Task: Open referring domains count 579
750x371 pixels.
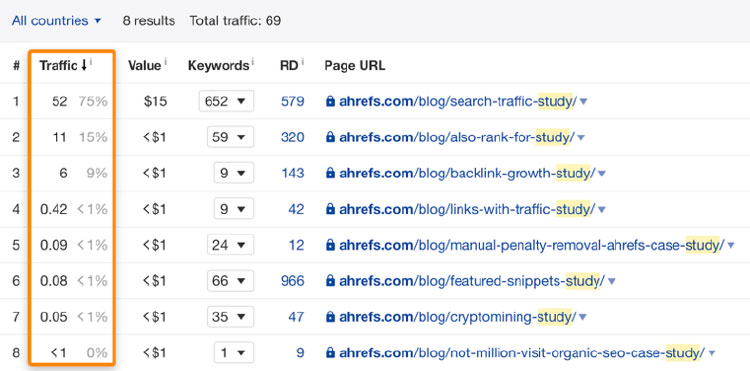Action: pyautogui.click(x=293, y=101)
